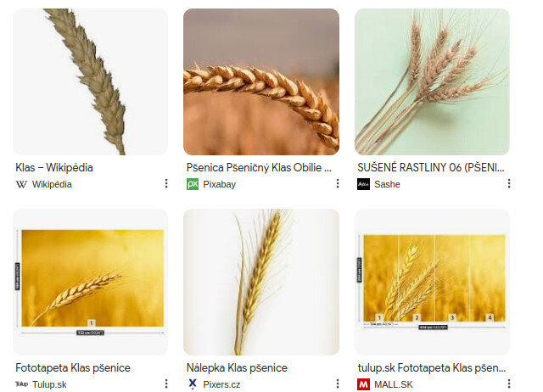Open three-dot menu for Pixers.cz result
The width and height of the screenshot is (543, 392).
[x=338, y=384]
